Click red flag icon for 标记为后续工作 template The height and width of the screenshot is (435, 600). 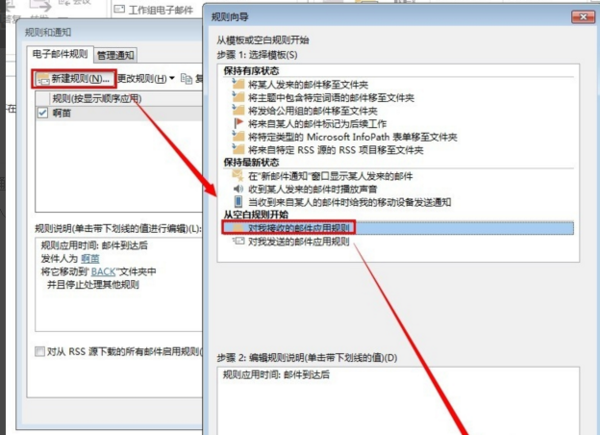(238, 124)
